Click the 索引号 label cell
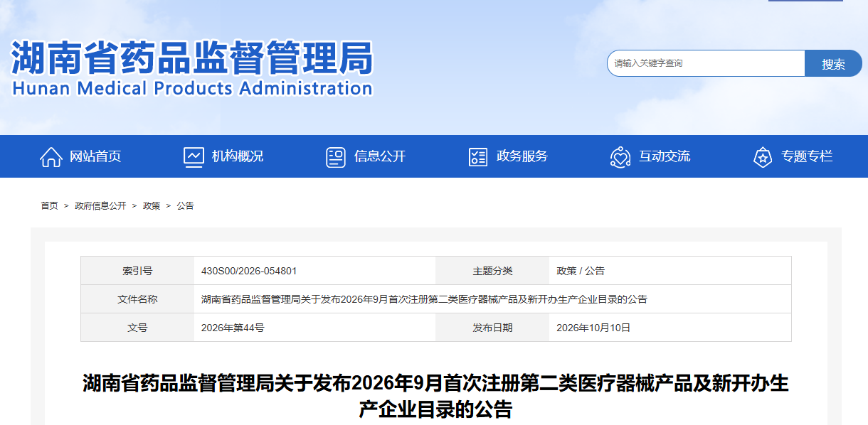This screenshot has width=868, height=425. [137, 271]
